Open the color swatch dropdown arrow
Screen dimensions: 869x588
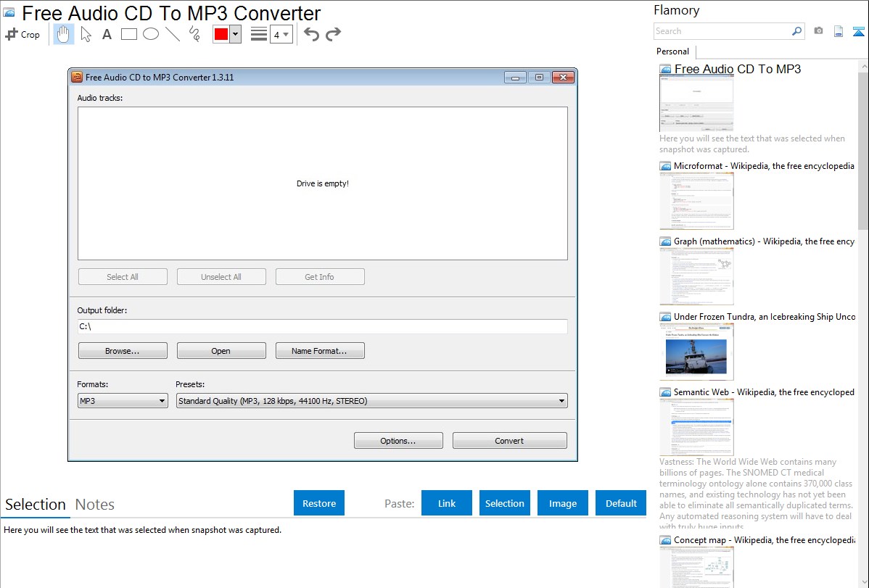236,34
